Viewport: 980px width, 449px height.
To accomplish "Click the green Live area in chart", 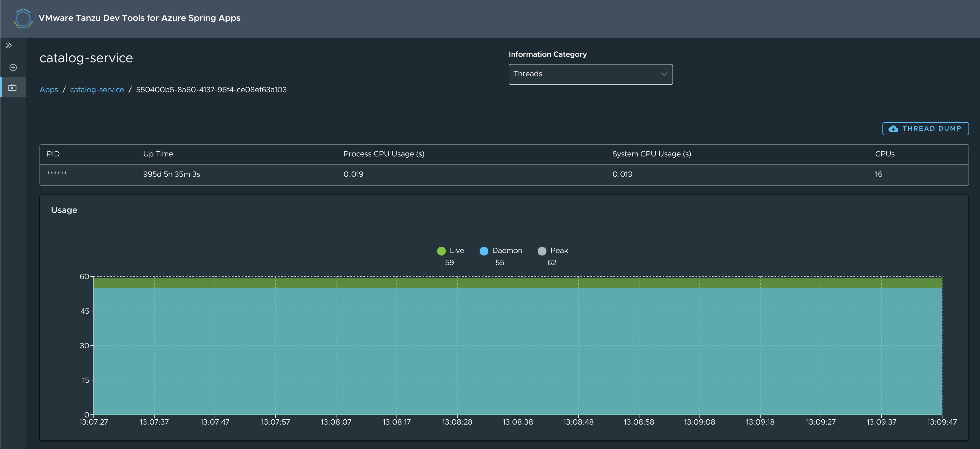I will [x=517, y=283].
